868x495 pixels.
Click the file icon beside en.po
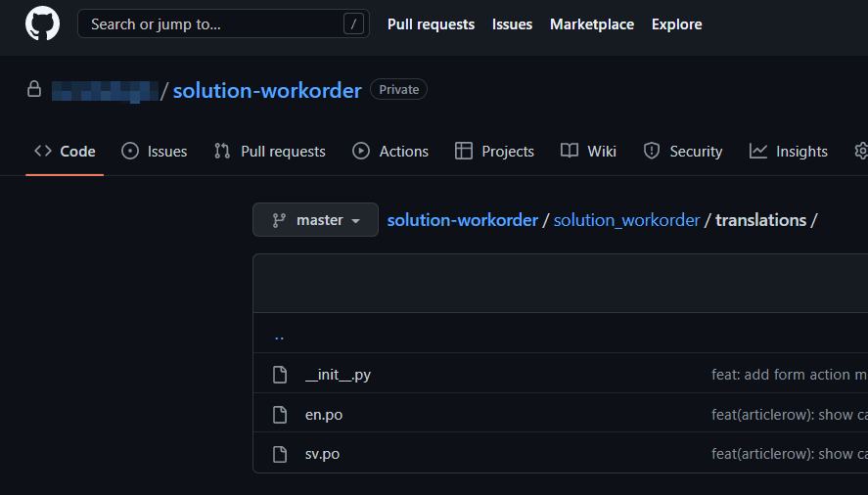pos(280,415)
